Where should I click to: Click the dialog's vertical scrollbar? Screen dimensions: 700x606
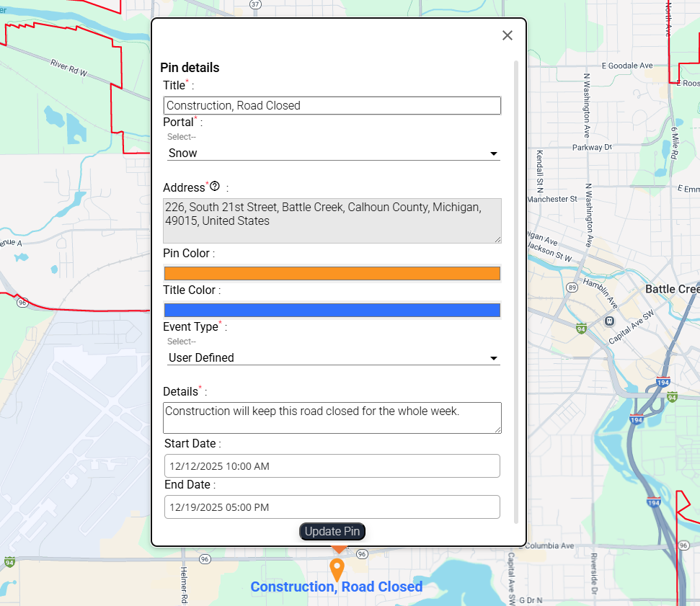[x=516, y=288]
